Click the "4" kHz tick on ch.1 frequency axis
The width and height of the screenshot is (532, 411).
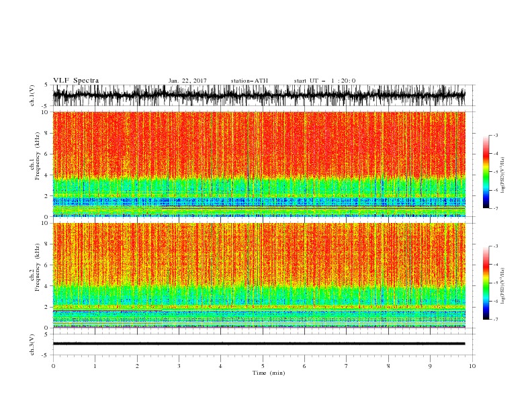pyautogui.click(x=47, y=175)
